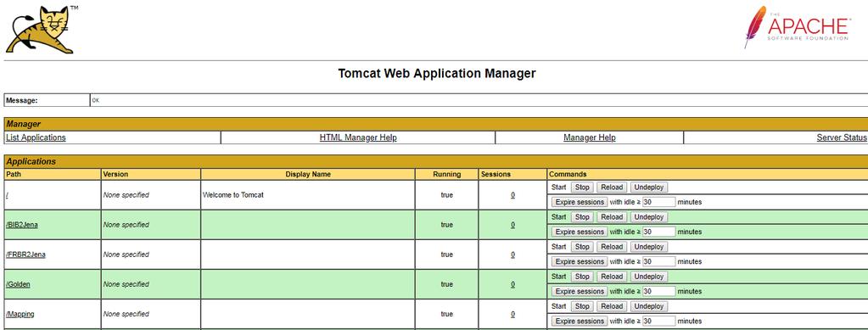Reload the /Golden application
This screenshot has height=330, width=868.
[612, 277]
